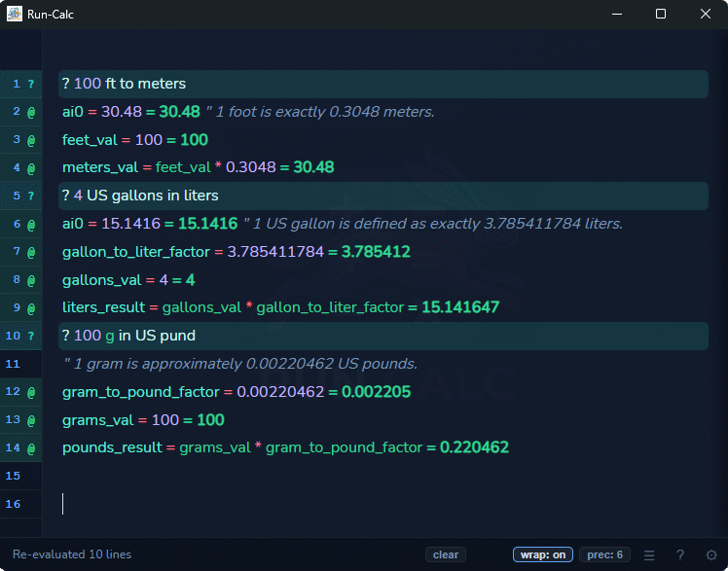Click the ai0 = 15.1416 line

150,224
